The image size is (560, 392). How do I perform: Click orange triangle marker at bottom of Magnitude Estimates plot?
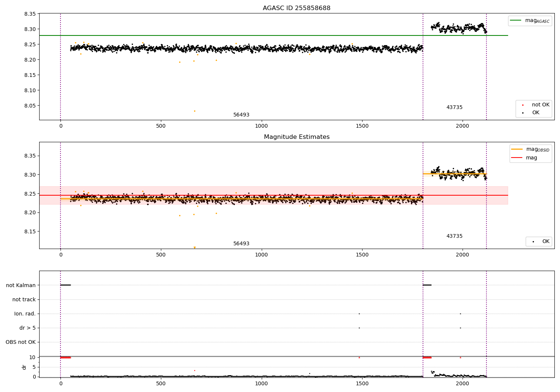tap(195, 248)
